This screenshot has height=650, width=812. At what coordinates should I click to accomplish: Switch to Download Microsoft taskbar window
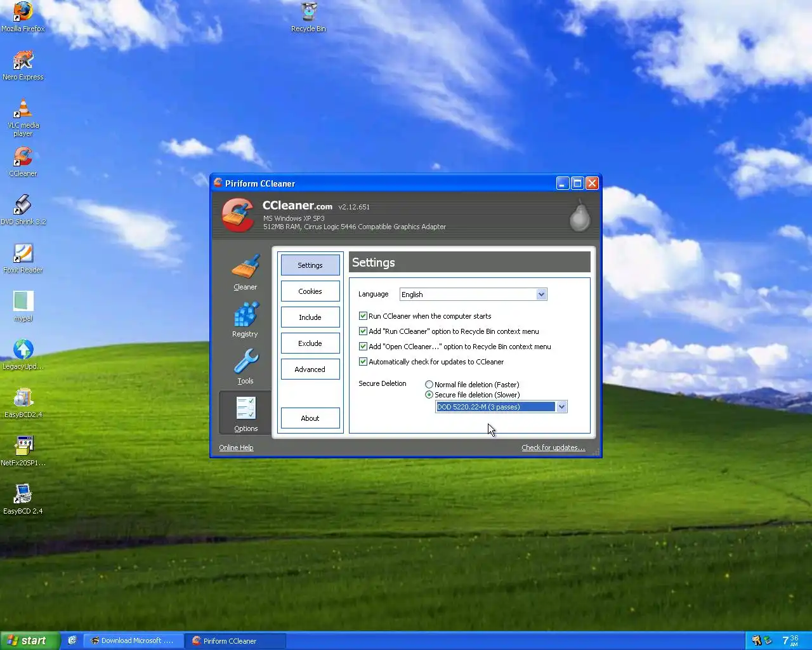pyautogui.click(x=133, y=640)
